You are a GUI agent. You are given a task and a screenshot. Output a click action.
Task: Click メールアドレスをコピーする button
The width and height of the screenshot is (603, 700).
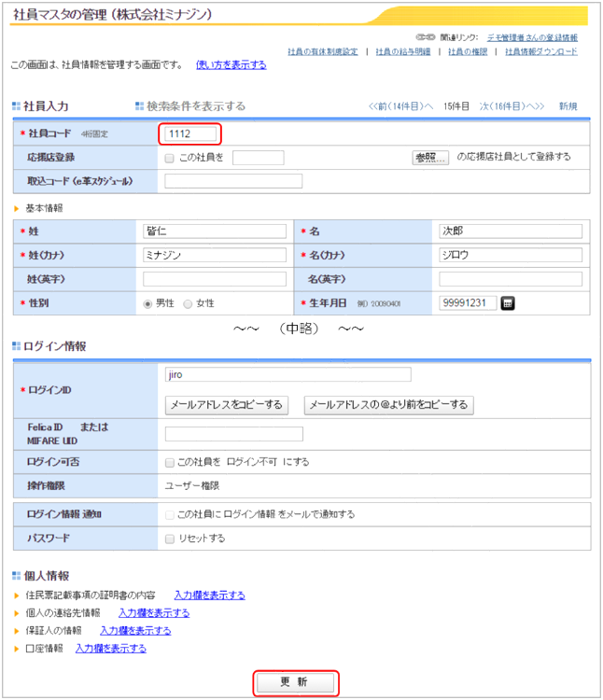point(226,405)
